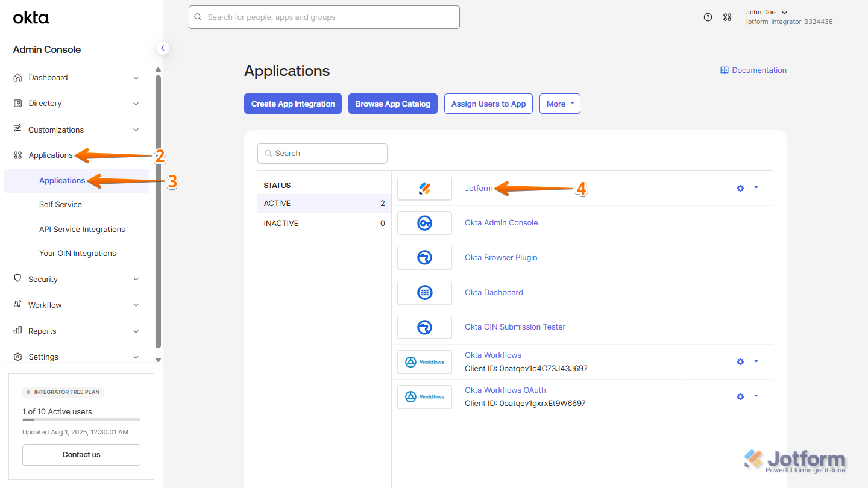Open the Okta Admin Console link

click(502, 223)
